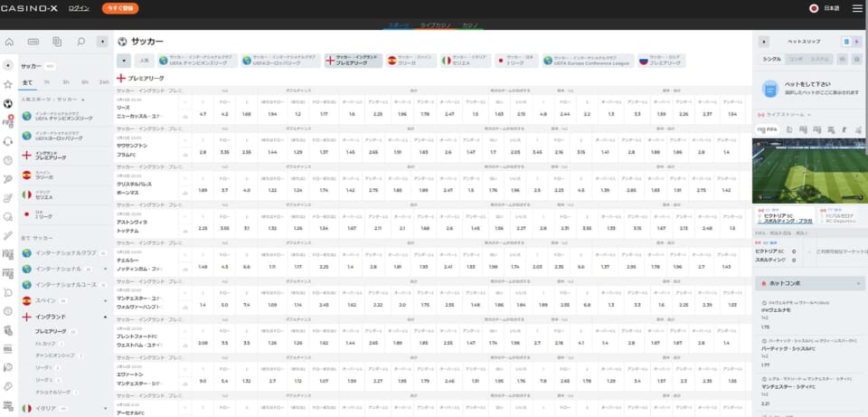Select the 人気 chip in the league filter row

[x=144, y=61]
